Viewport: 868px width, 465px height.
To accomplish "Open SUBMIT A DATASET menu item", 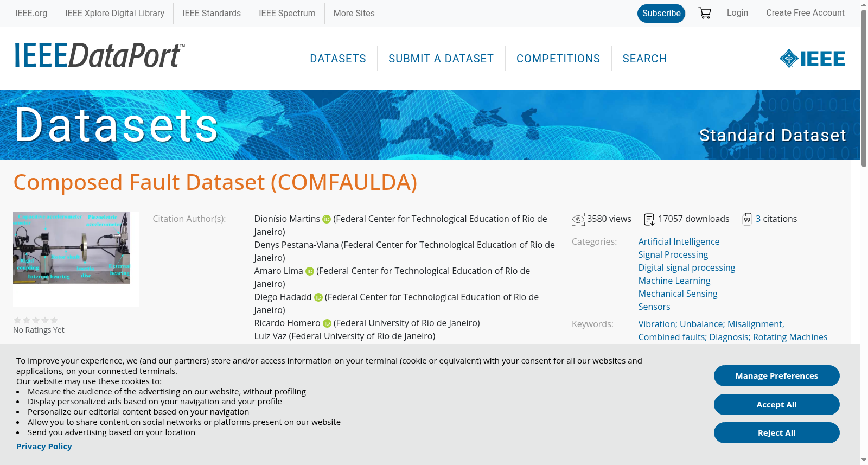I will point(441,59).
